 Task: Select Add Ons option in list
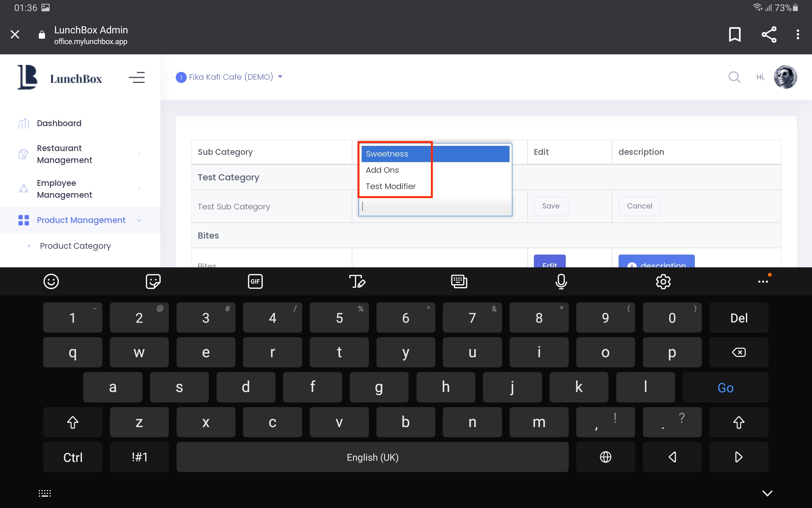point(382,170)
